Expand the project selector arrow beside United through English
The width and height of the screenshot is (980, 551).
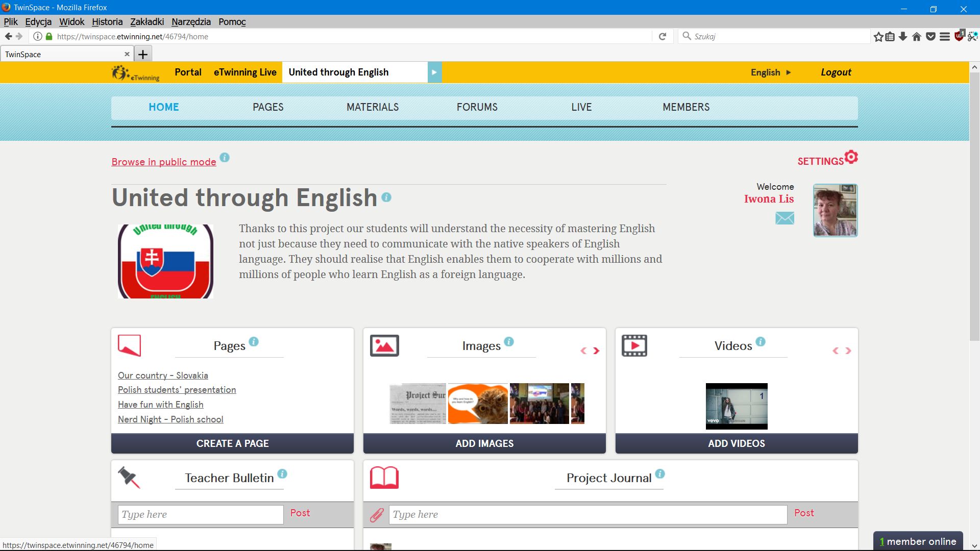(434, 72)
